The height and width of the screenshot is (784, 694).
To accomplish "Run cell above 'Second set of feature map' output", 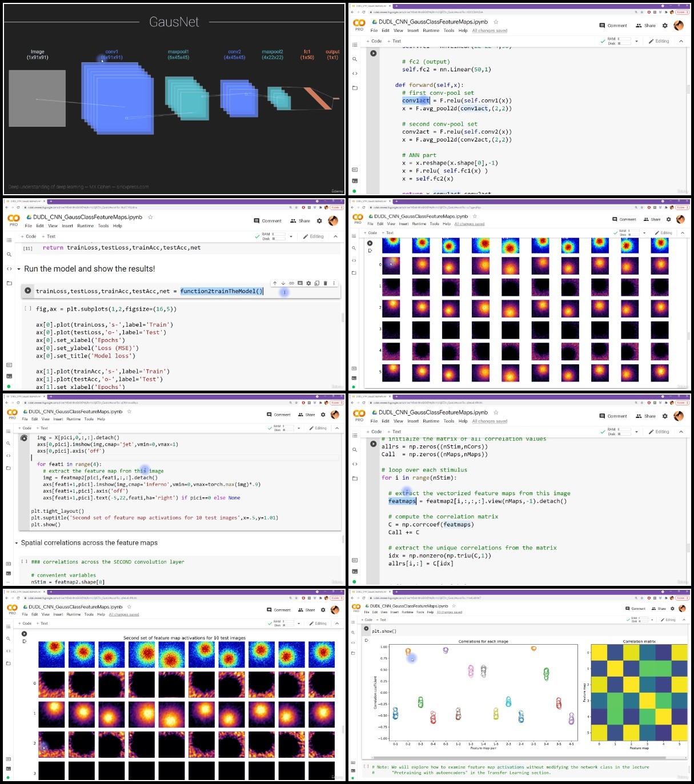I will click(x=24, y=634).
